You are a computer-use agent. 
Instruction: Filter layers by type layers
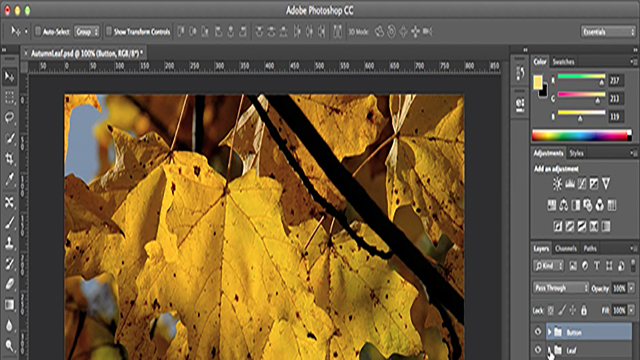597,266
